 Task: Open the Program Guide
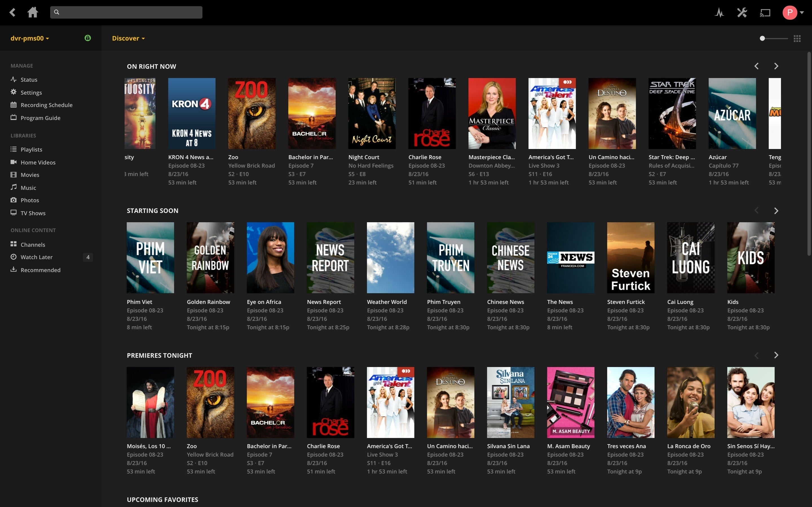(x=40, y=117)
